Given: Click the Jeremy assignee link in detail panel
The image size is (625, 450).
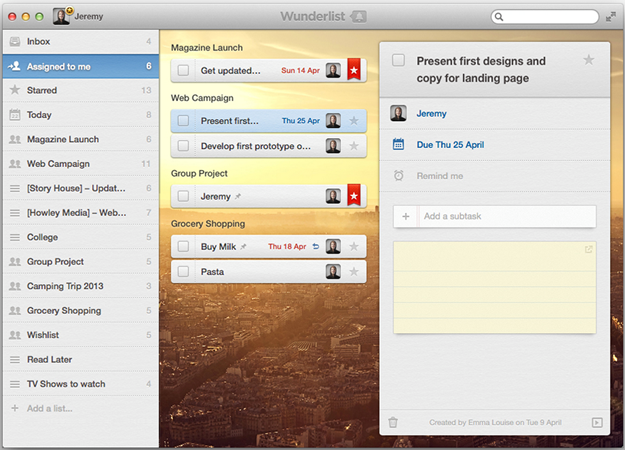Looking at the screenshot, I should [x=432, y=114].
